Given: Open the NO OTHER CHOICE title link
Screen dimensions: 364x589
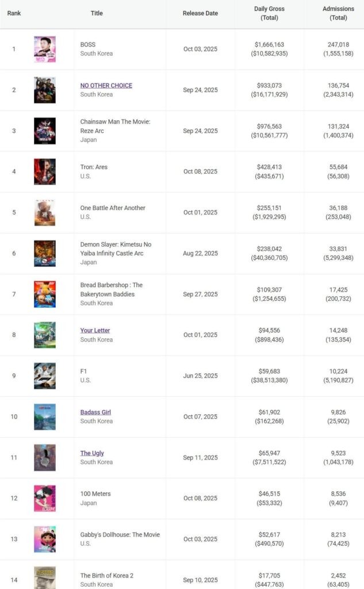Looking at the screenshot, I should coord(106,86).
